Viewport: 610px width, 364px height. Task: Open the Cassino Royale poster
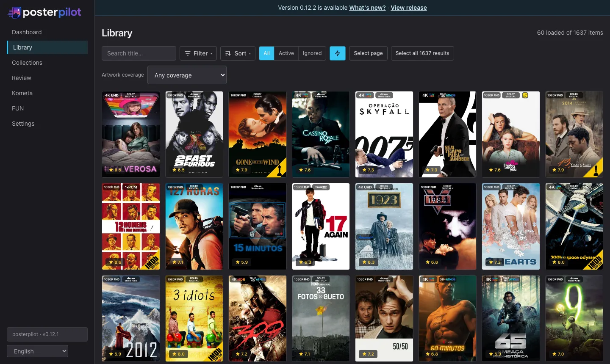[x=321, y=134]
